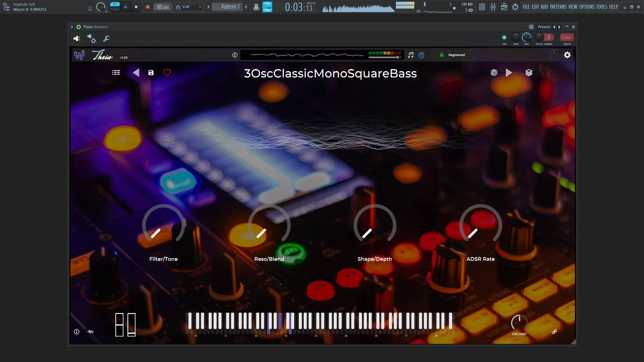The height and width of the screenshot is (362, 644).
Task: Open the Cell snap dropdown
Action: (x=192, y=7)
